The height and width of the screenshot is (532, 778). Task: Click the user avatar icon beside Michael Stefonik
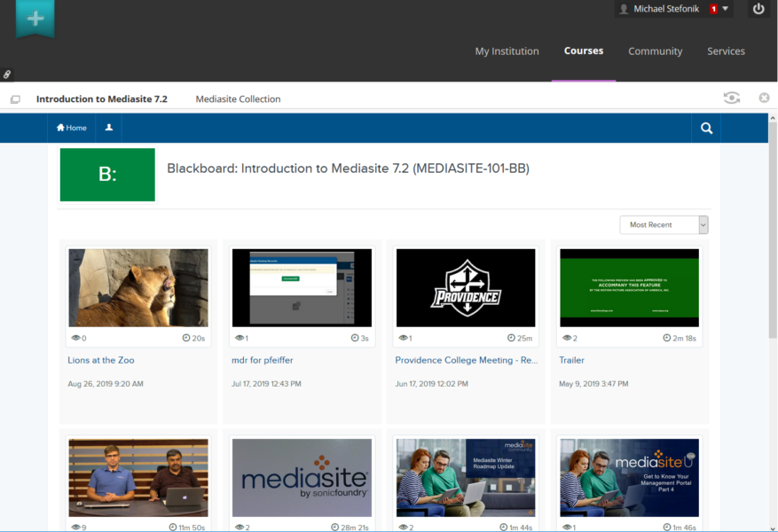click(624, 9)
